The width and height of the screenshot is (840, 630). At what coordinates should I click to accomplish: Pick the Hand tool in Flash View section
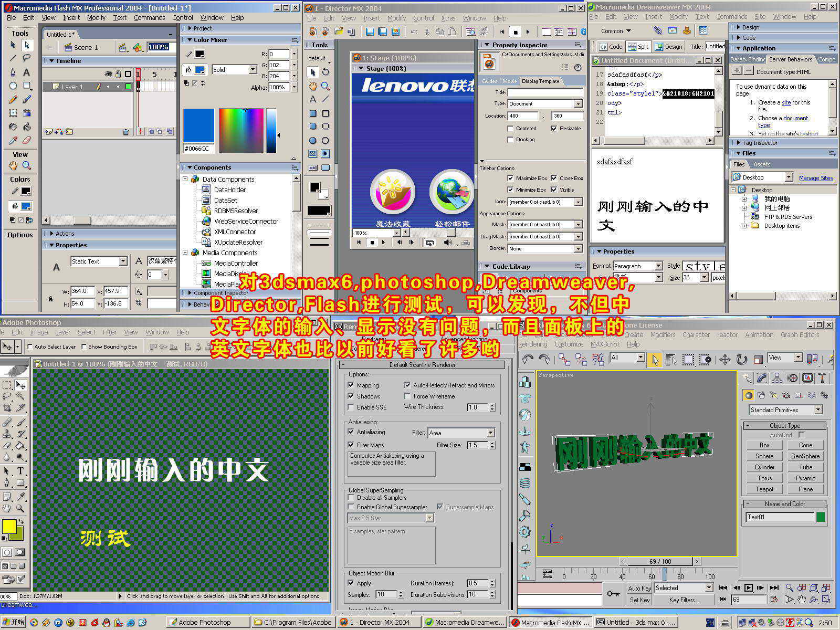coord(13,166)
